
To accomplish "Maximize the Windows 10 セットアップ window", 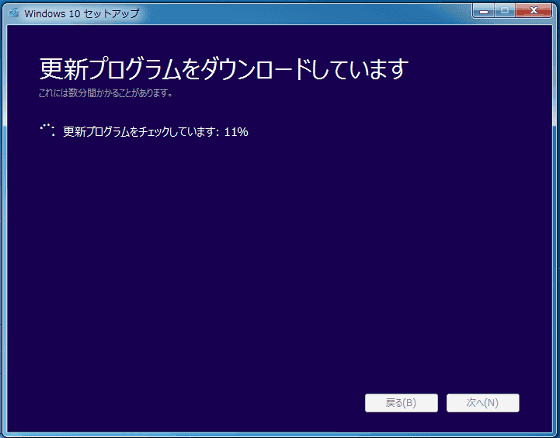I will click(x=505, y=10).
